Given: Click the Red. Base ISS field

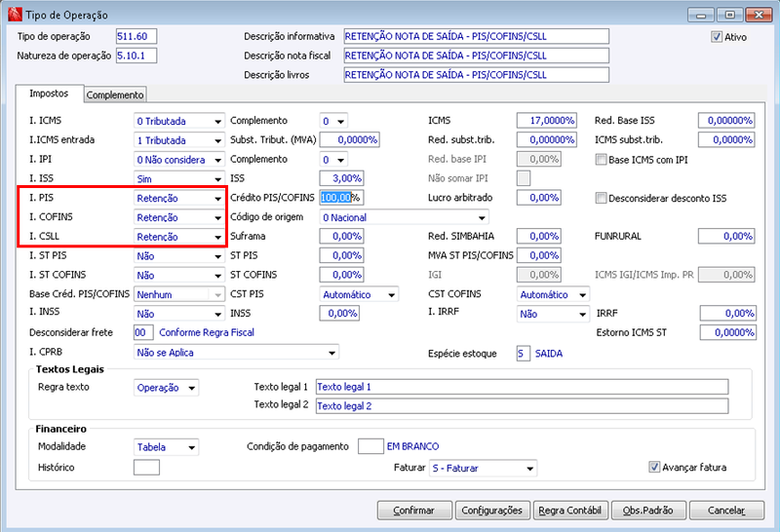Looking at the screenshot, I should tap(726, 120).
